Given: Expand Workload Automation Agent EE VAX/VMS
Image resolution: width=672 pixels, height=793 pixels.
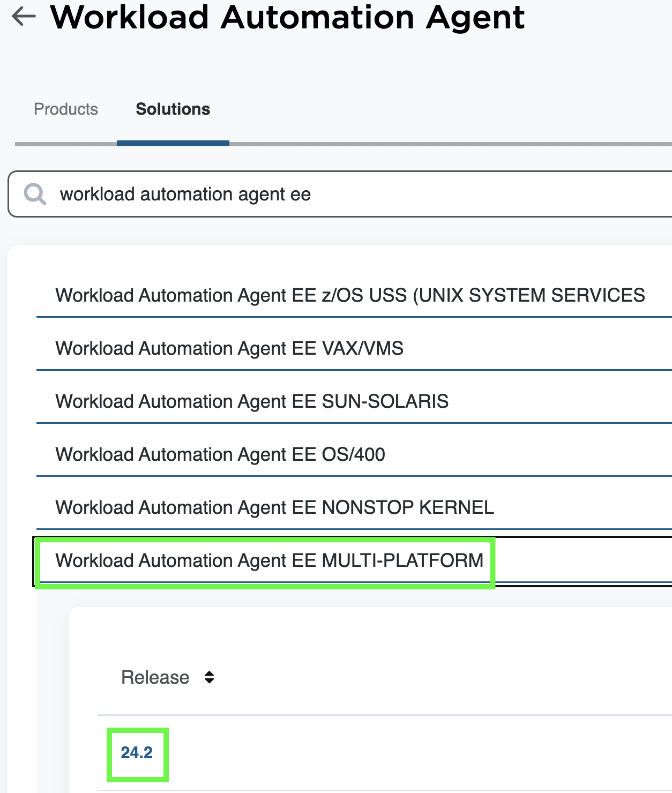Looking at the screenshot, I should click(x=354, y=348).
